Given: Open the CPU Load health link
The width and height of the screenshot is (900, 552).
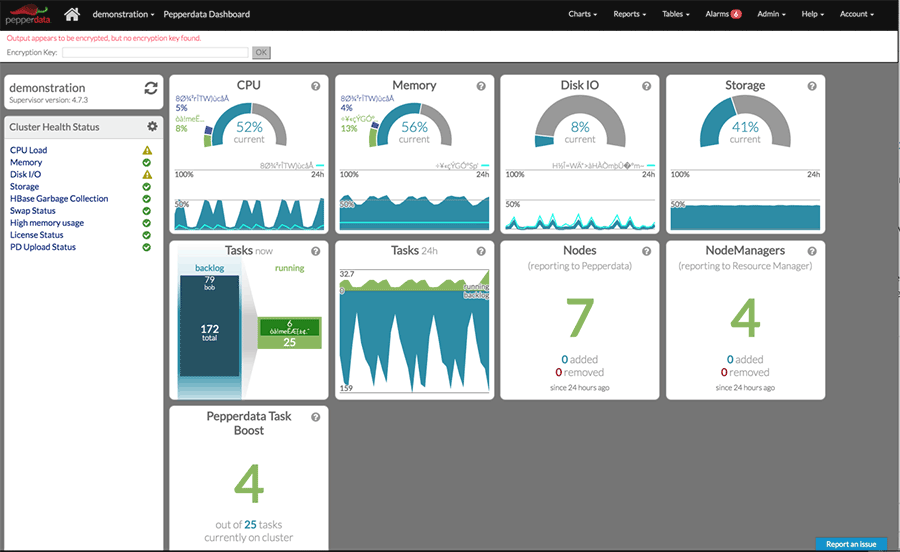Looking at the screenshot, I should [x=29, y=150].
